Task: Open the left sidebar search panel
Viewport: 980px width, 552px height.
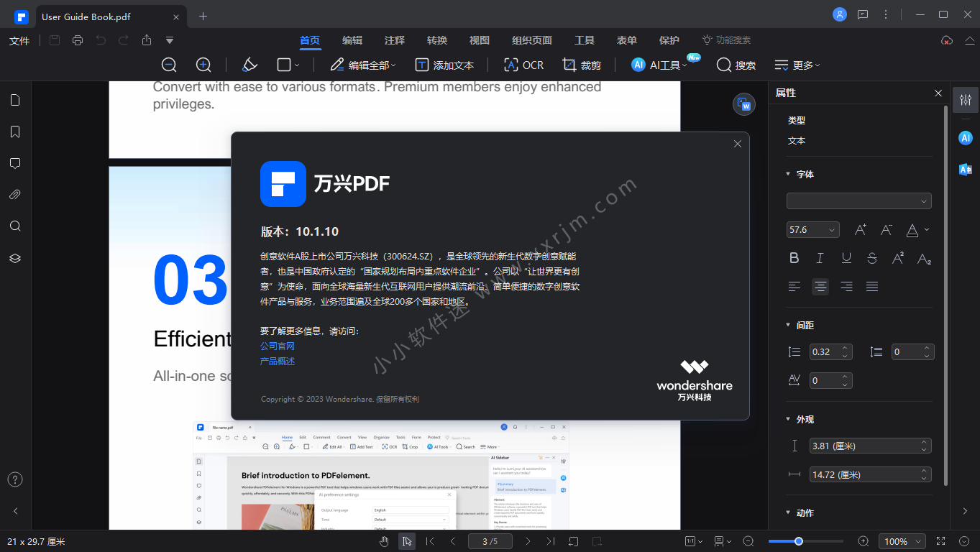Action: pyautogui.click(x=15, y=226)
